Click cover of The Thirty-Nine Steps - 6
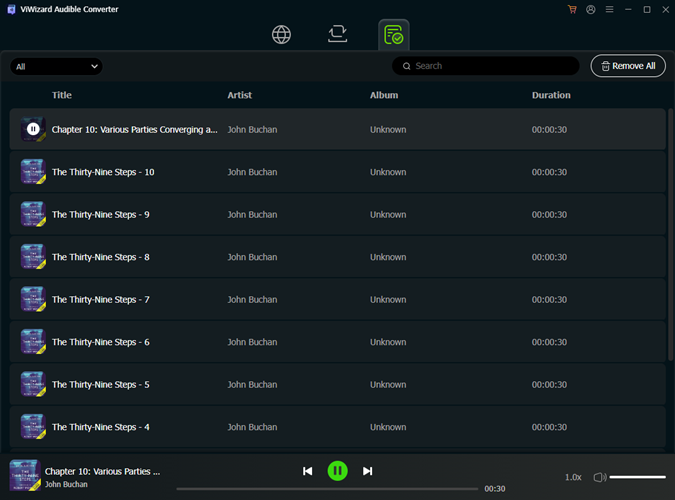Viewport: 675px width, 500px height. (33, 342)
